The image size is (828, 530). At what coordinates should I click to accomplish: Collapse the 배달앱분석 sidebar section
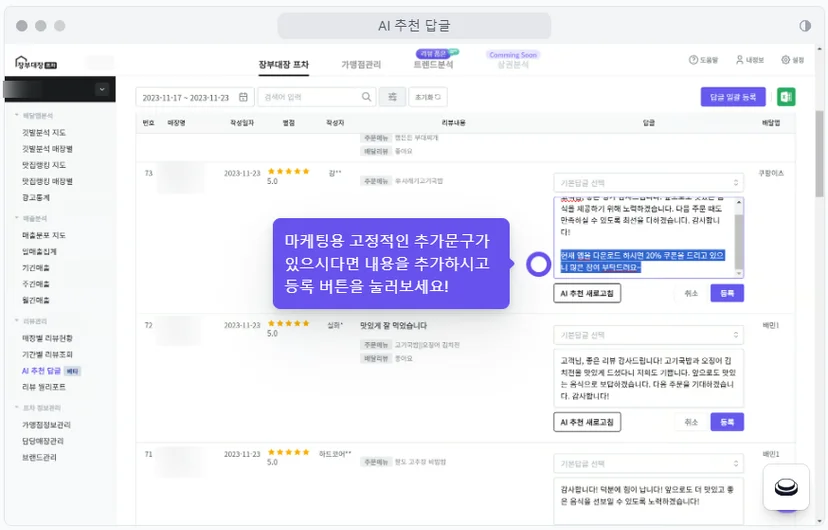pos(34,116)
